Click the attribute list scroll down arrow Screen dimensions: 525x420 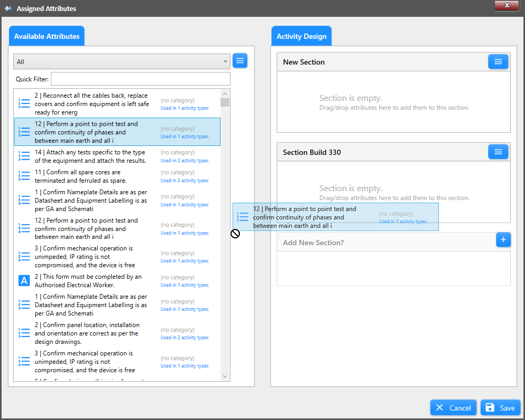[x=225, y=376]
